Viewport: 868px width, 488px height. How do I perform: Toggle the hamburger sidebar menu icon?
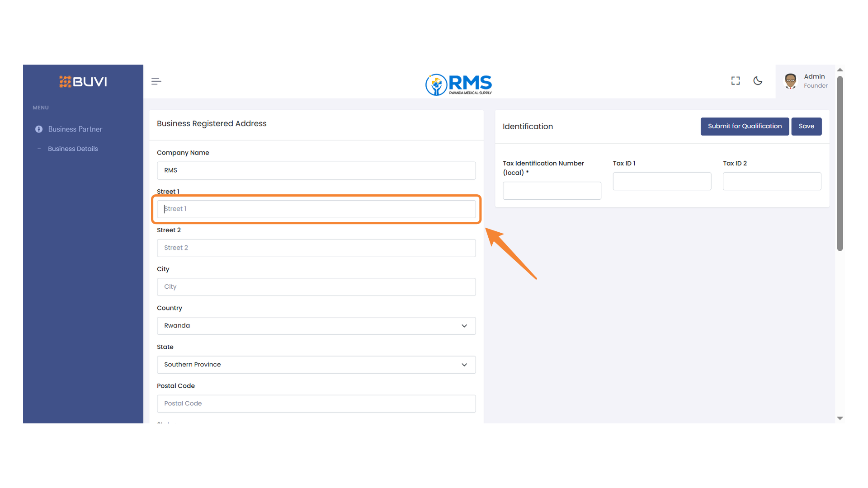pyautogui.click(x=156, y=81)
